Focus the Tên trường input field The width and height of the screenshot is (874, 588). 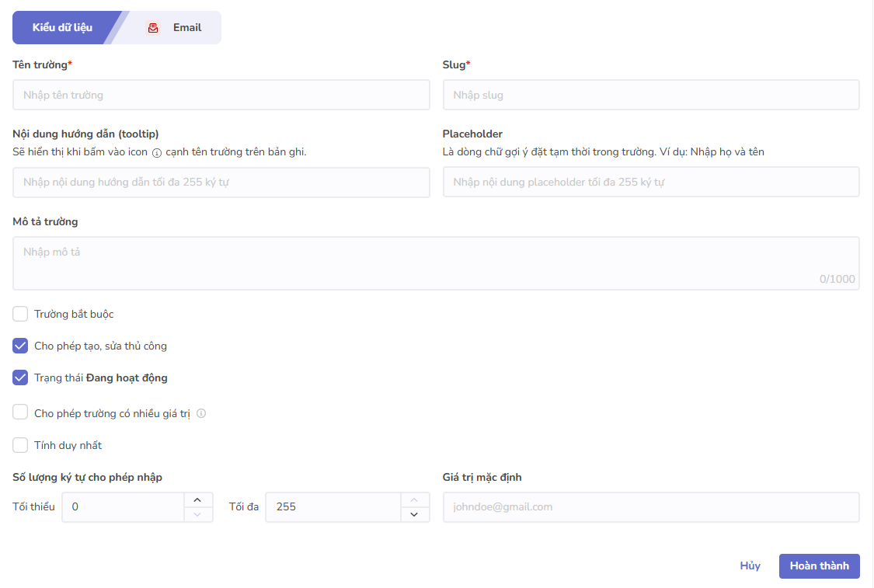coord(221,95)
